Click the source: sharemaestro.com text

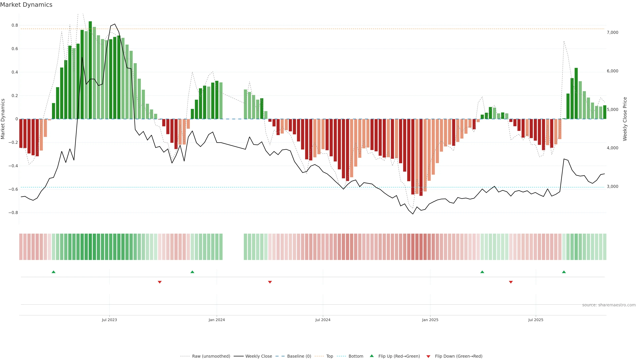609,305
